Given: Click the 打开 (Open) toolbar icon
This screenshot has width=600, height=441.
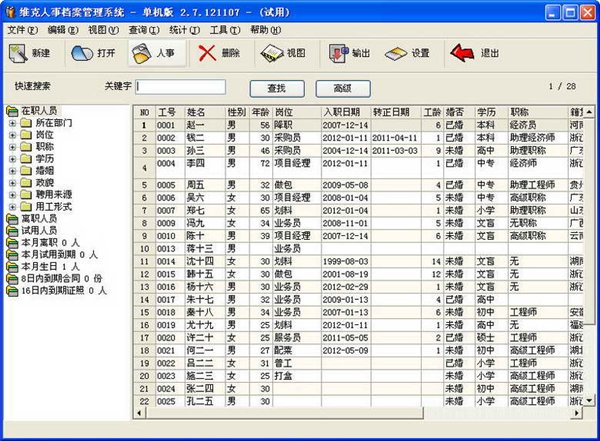Looking at the screenshot, I should (82, 53).
